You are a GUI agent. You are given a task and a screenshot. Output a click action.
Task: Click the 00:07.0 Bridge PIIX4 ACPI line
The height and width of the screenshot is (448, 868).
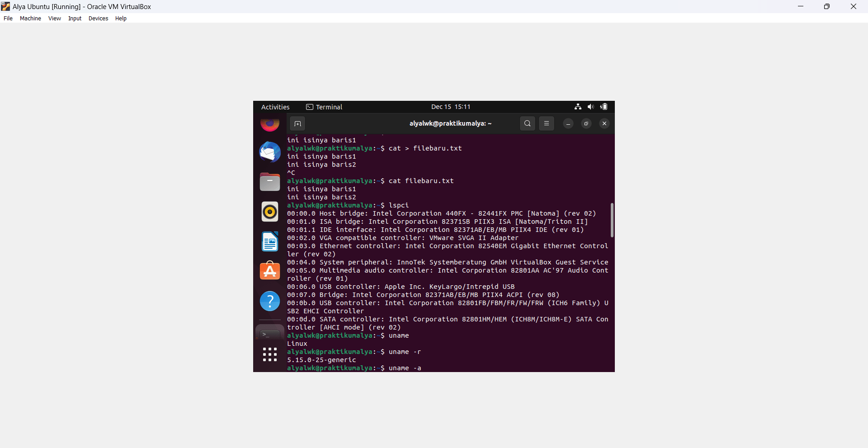(423, 295)
